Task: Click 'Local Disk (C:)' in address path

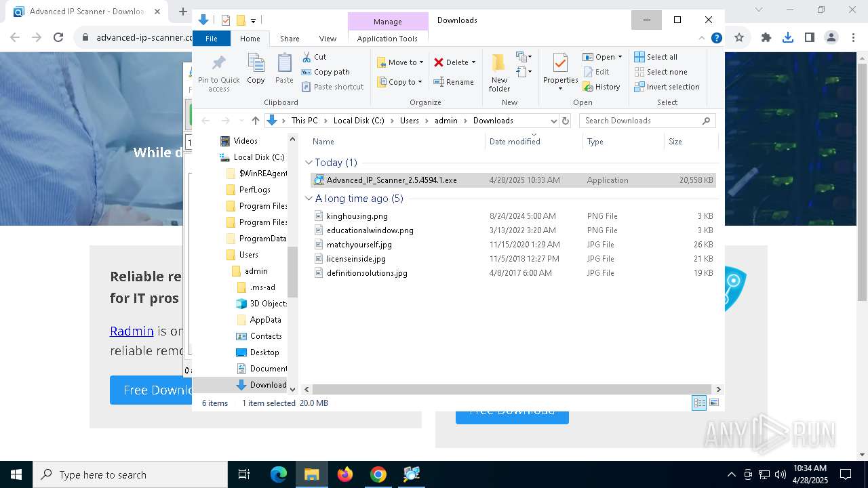Action: [x=359, y=121]
